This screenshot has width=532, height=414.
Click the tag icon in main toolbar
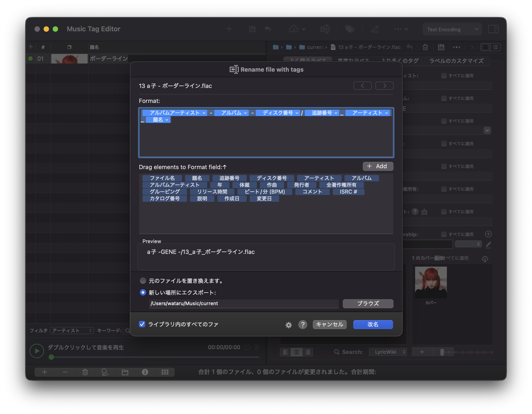click(x=350, y=29)
